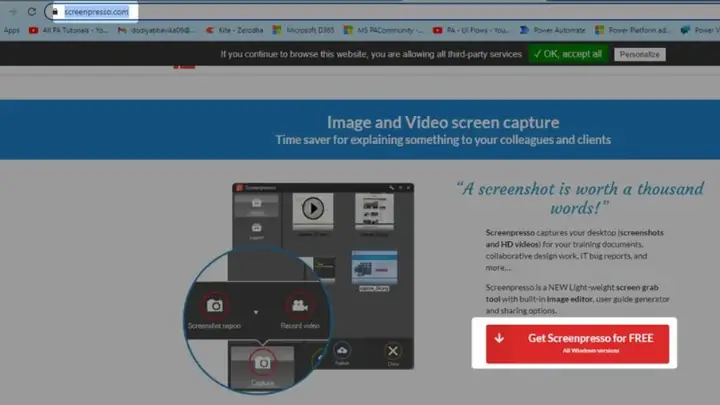Open the Apps bookmarks shortcut
The image size is (720, 405).
[11, 30]
